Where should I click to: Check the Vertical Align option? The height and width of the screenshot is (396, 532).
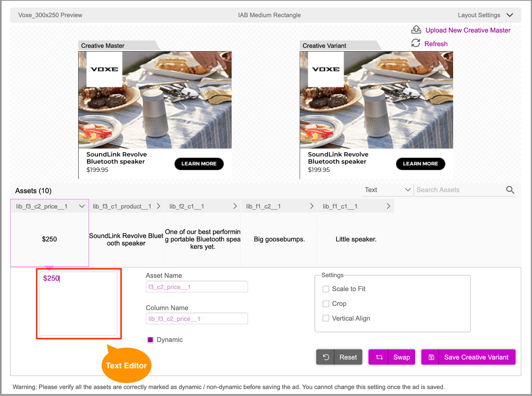pyautogui.click(x=326, y=318)
